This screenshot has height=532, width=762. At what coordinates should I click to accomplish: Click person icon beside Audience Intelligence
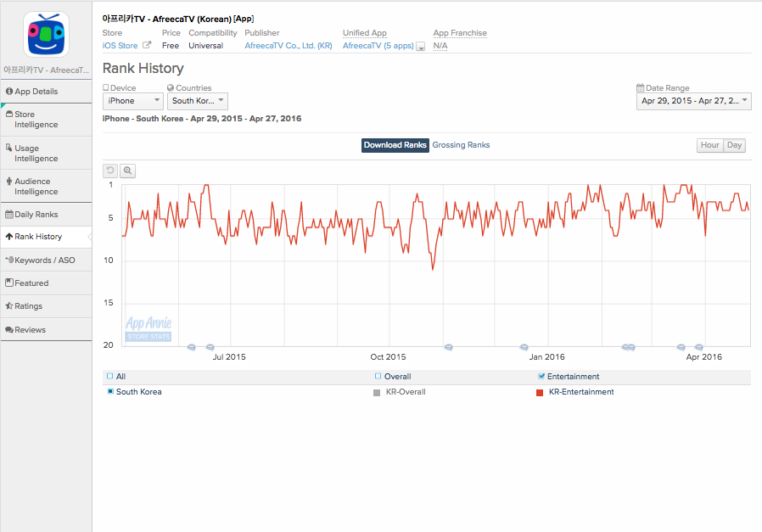(9, 182)
